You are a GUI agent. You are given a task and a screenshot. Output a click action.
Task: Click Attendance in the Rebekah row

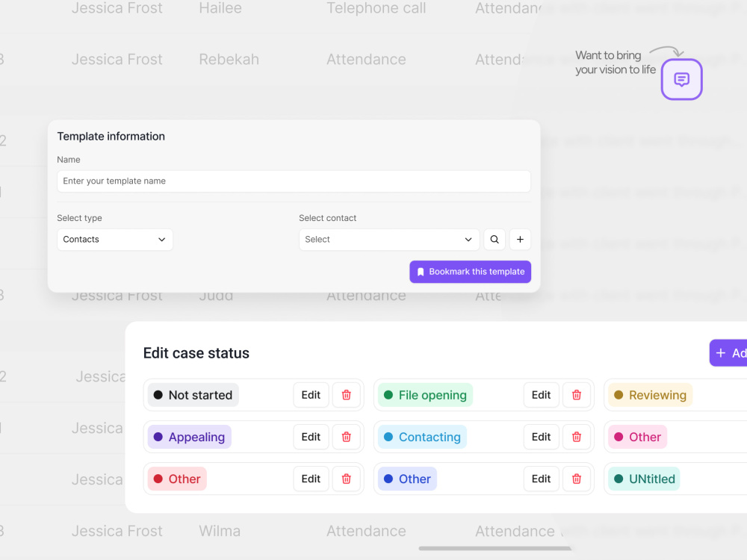point(366,59)
